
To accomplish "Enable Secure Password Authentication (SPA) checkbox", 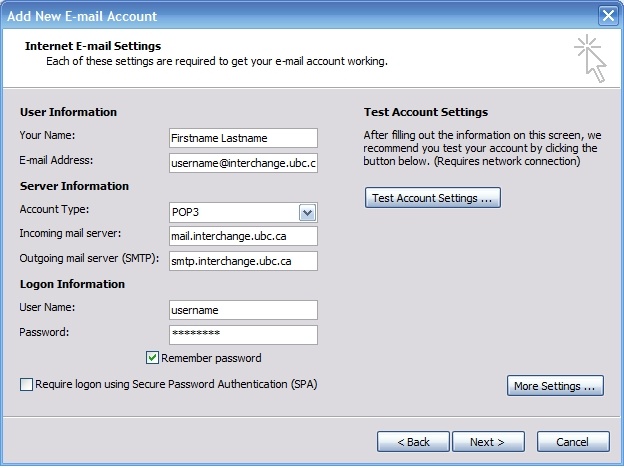I will click(x=25, y=384).
